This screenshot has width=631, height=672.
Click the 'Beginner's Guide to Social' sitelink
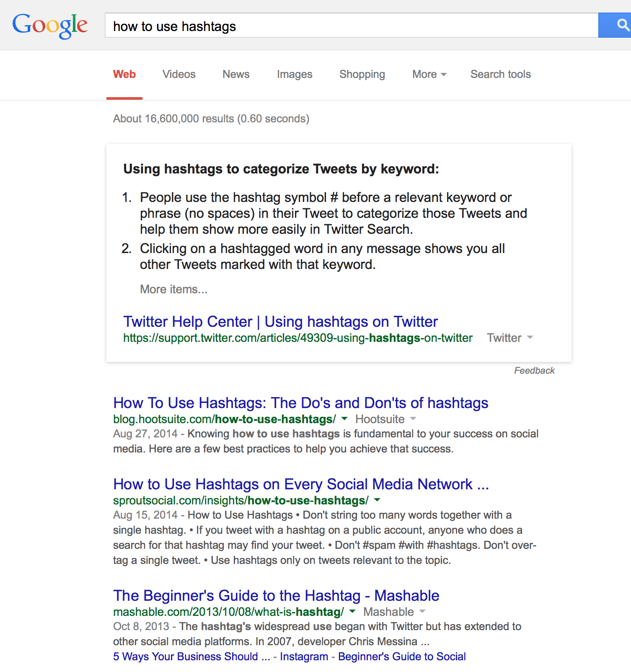pyautogui.click(x=402, y=656)
